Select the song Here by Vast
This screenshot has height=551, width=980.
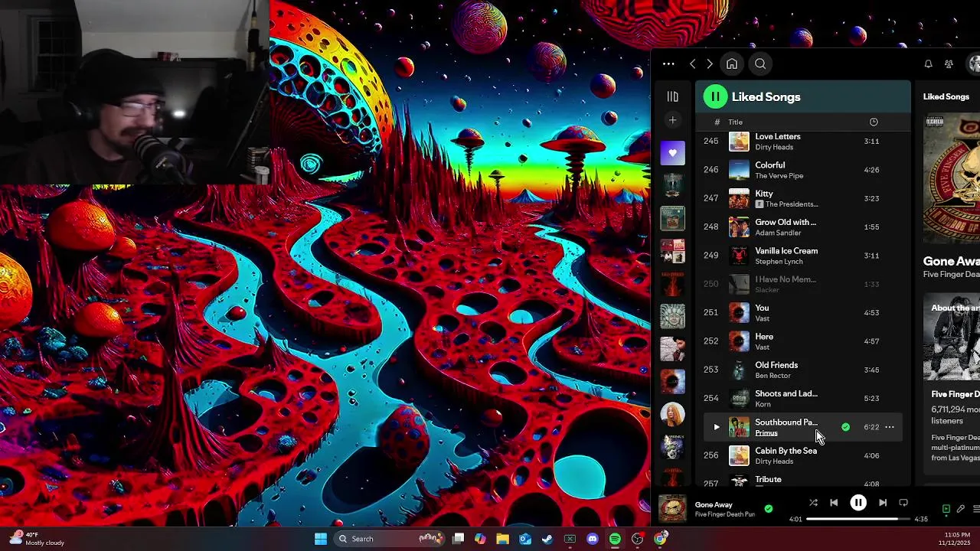pyautogui.click(x=802, y=341)
